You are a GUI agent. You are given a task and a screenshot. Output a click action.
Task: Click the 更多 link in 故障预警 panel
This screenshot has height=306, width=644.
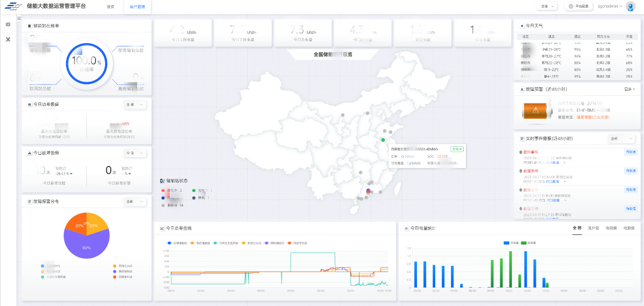click(628, 89)
